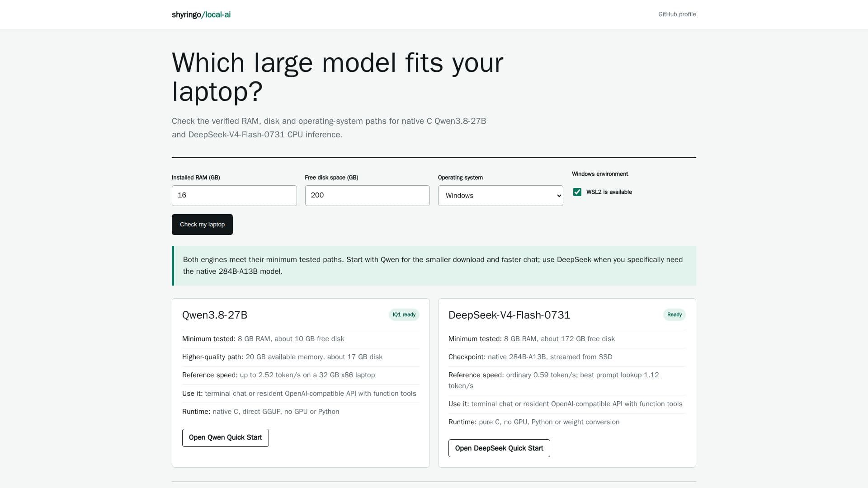Click the Check my laptop button

click(202, 225)
